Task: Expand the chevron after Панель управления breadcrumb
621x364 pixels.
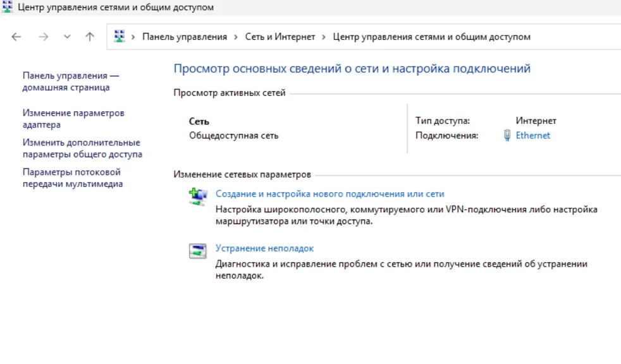Action: point(236,37)
